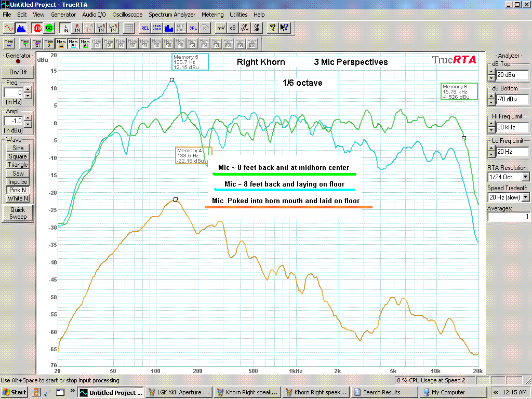Adjust generator Ampl spinner
This screenshot has height=399, width=532.
pos(28,121)
